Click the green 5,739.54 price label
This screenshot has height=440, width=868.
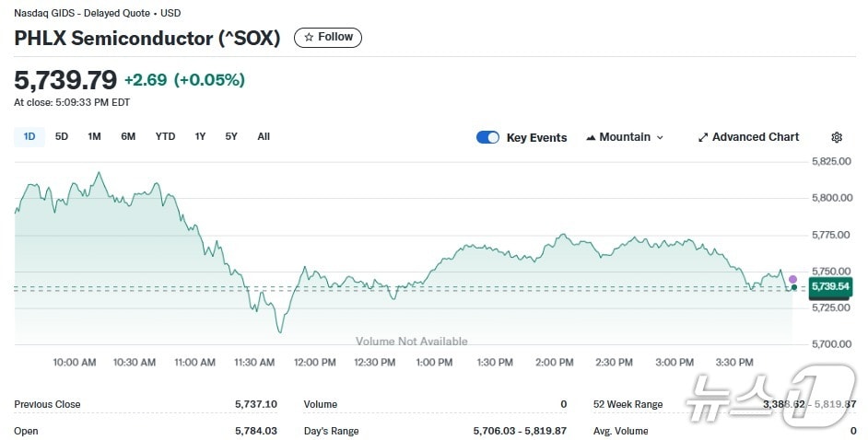829,287
